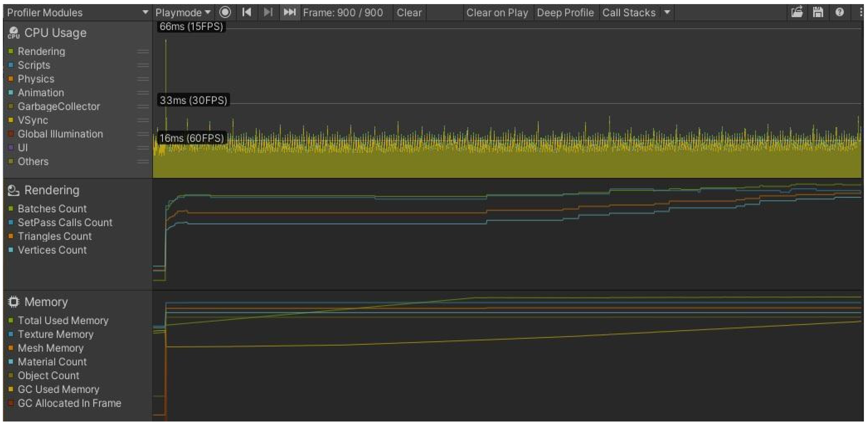
Task: Select the CPU Usage module title
Action: (56, 33)
